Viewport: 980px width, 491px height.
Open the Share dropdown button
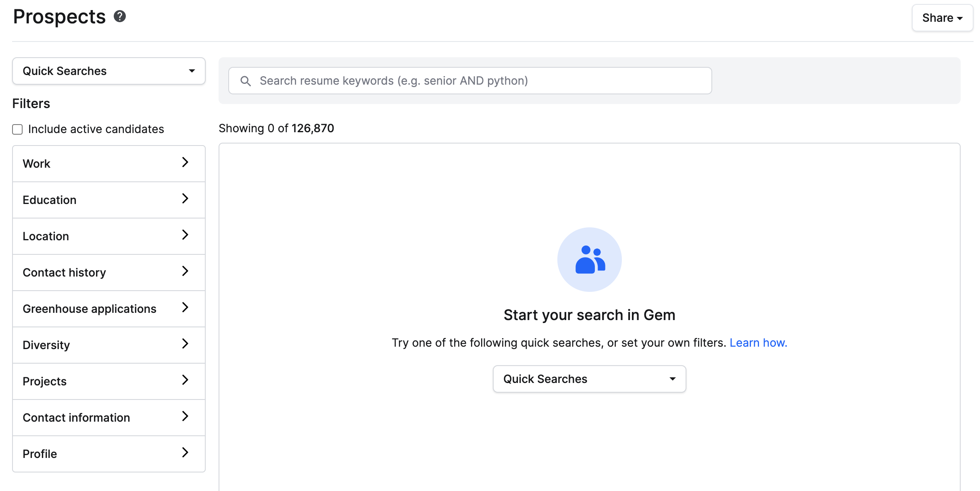(x=942, y=18)
